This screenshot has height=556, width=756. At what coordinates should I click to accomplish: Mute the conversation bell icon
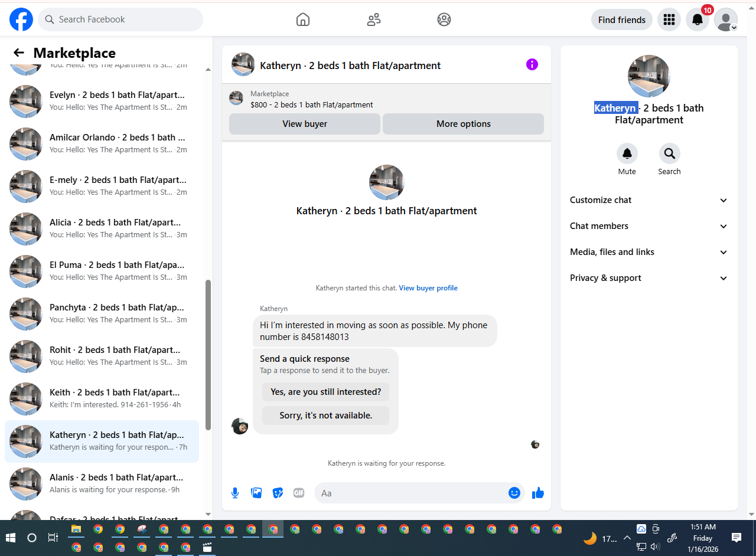point(627,153)
